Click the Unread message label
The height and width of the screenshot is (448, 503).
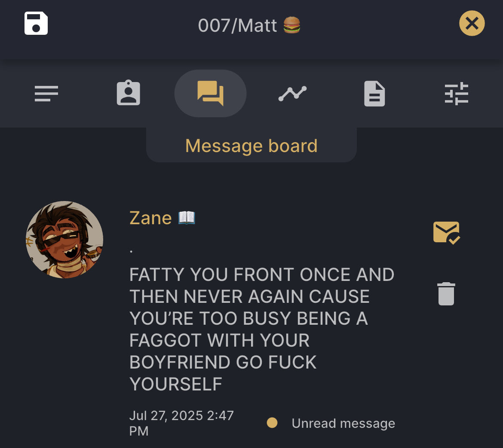[343, 424]
